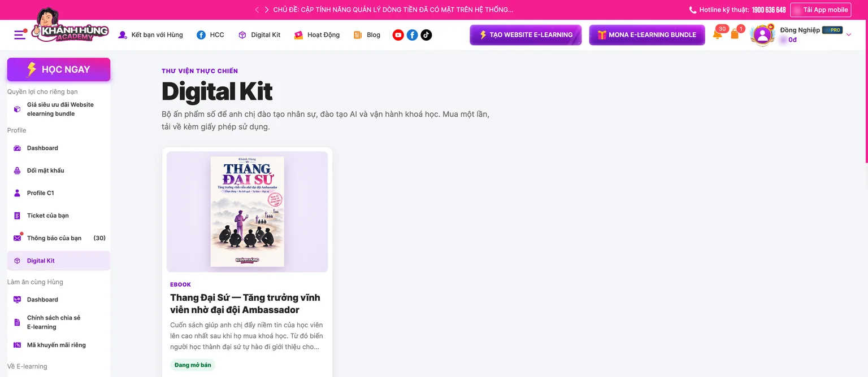Click MONA E-LEARNING BUNDLE button
This screenshot has height=377, width=868.
647,35
